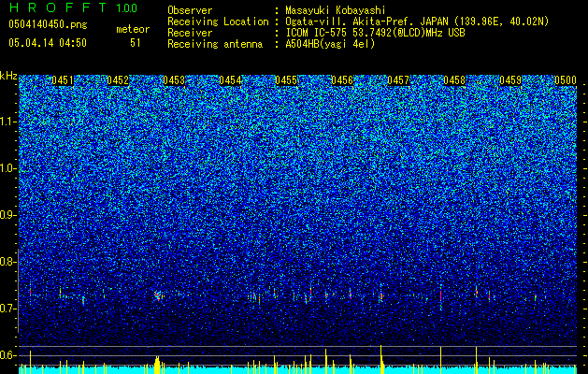Click the meteor count 51
The width and height of the screenshot is (588, 374).
coord(136,43)
